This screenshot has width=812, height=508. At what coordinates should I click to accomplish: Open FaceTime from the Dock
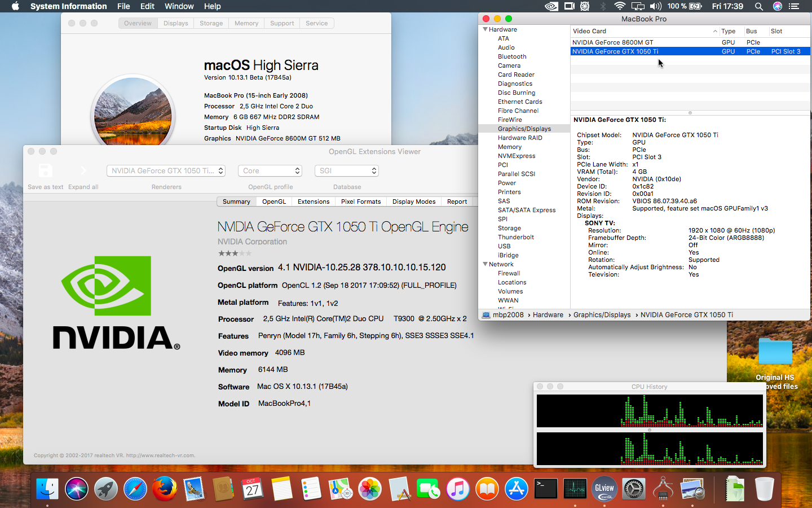click(x=429, y=489)
